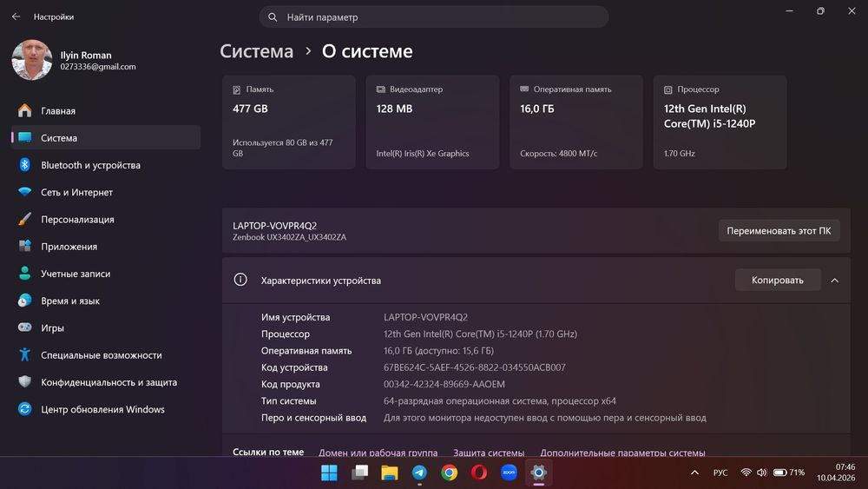
Task: Click the Система monitor icon
Action: [24, 137]
